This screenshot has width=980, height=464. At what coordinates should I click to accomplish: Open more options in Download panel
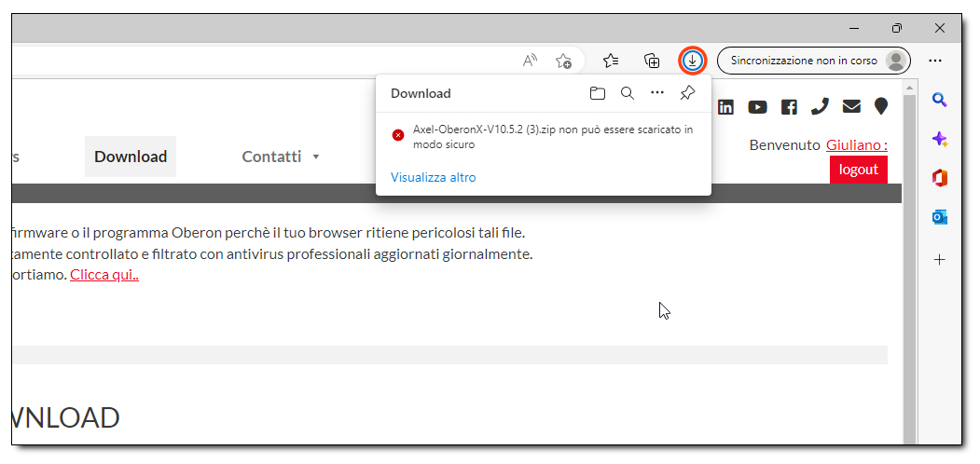656,93
